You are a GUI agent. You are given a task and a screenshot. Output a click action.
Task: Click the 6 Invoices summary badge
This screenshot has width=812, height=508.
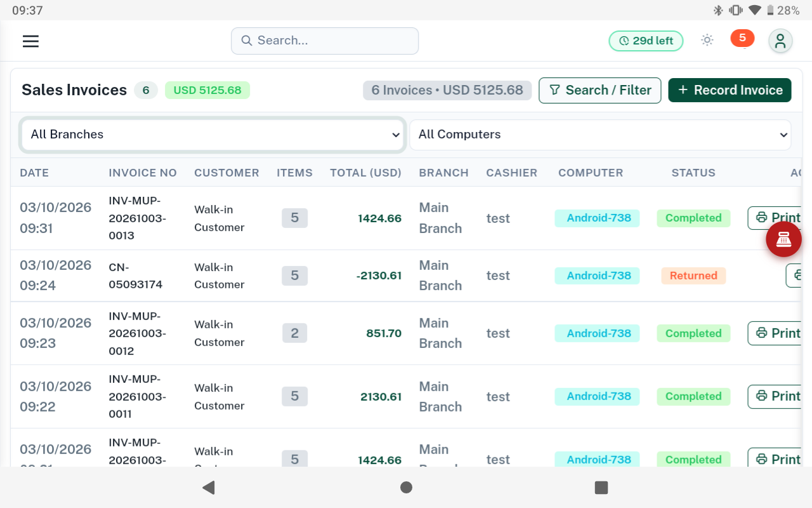[447, 90]
